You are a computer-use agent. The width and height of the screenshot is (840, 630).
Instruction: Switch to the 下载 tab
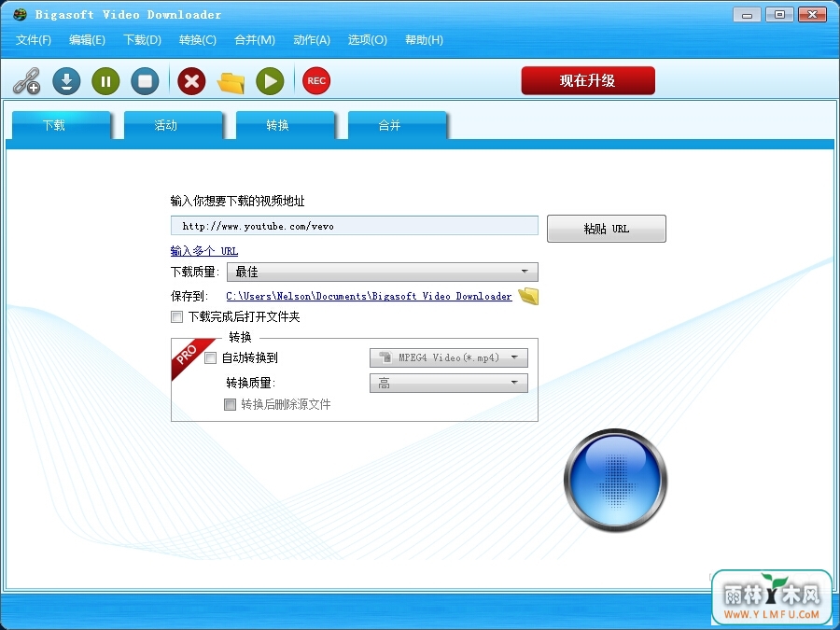pos(61,125)
